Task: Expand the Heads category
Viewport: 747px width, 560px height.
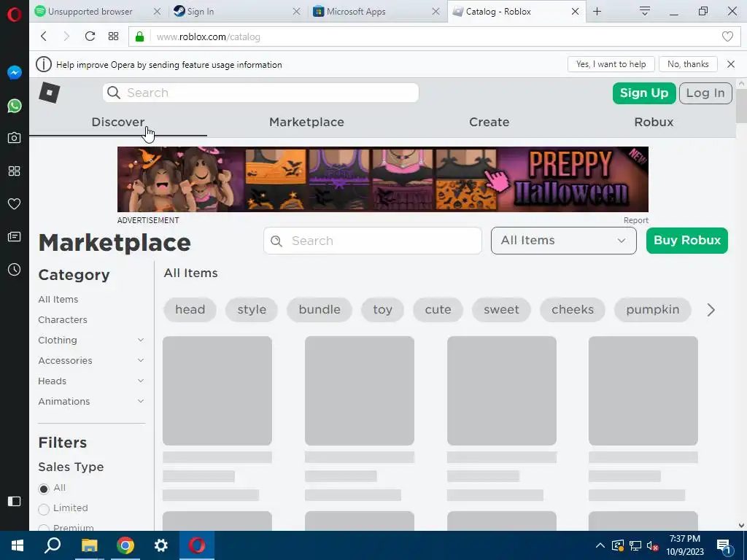Action: pyautogui.click(x=141, y=381)
